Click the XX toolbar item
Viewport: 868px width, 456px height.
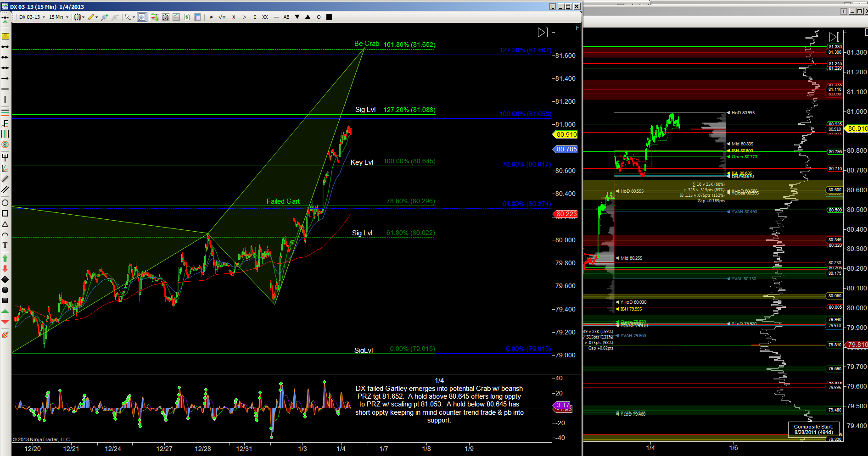265,17
